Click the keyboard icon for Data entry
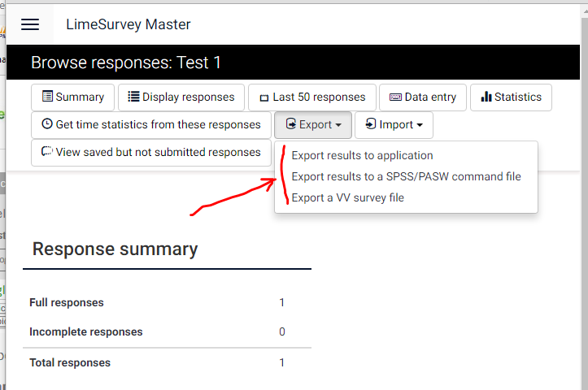The height and width of the screenshot is (390, 588). pyautogui.click(x=395, y=97)
